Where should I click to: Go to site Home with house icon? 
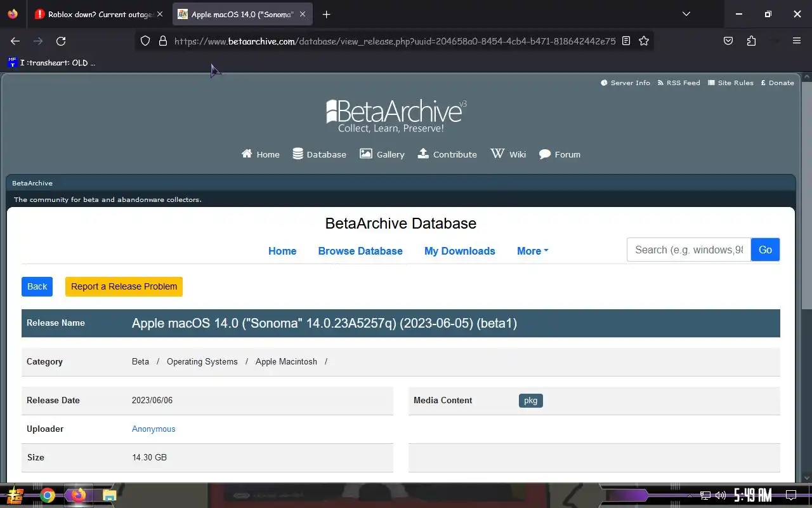point(261,154)
